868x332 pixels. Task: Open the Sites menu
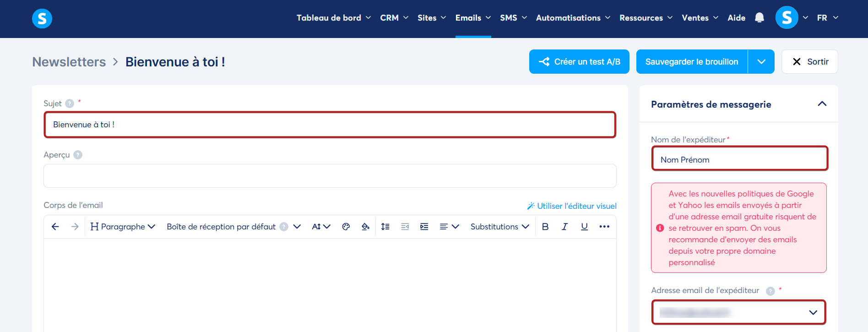pos(432,18)
